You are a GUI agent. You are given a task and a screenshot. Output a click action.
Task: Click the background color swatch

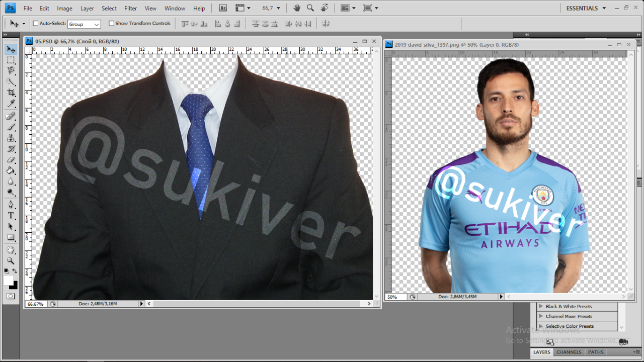click(14, 286)
